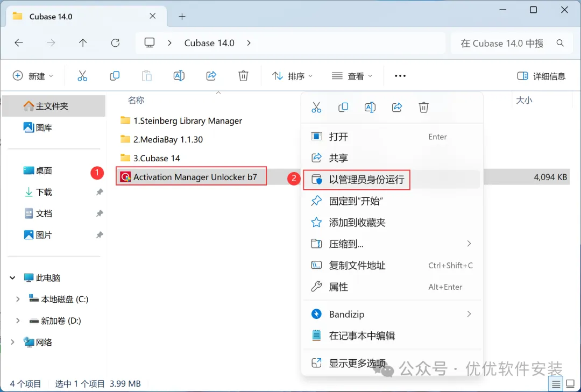The image size is (581, 392).
Task: Expand the chevron before Cubase 14.0 in the address bar
Action: [169, 43]
